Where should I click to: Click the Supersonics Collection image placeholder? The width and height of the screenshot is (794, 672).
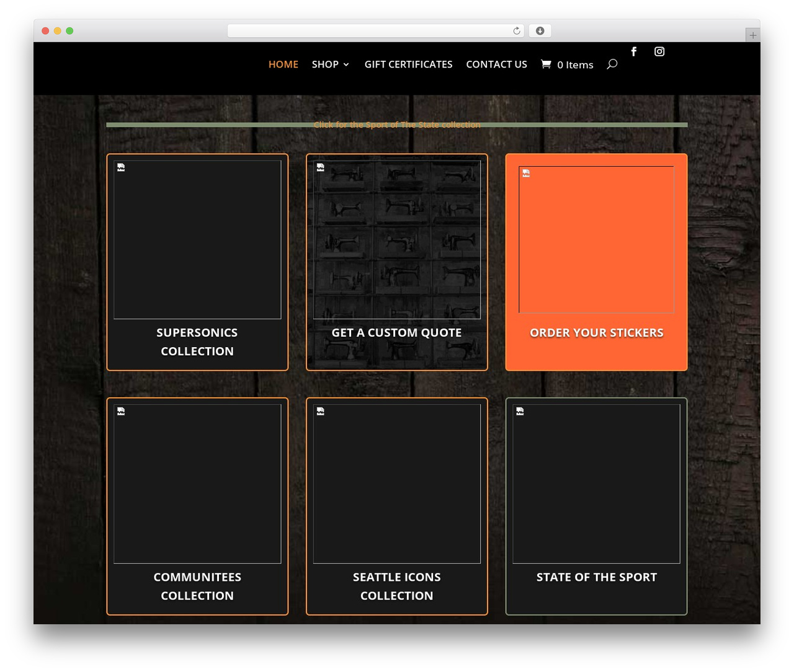coord(197,240)
